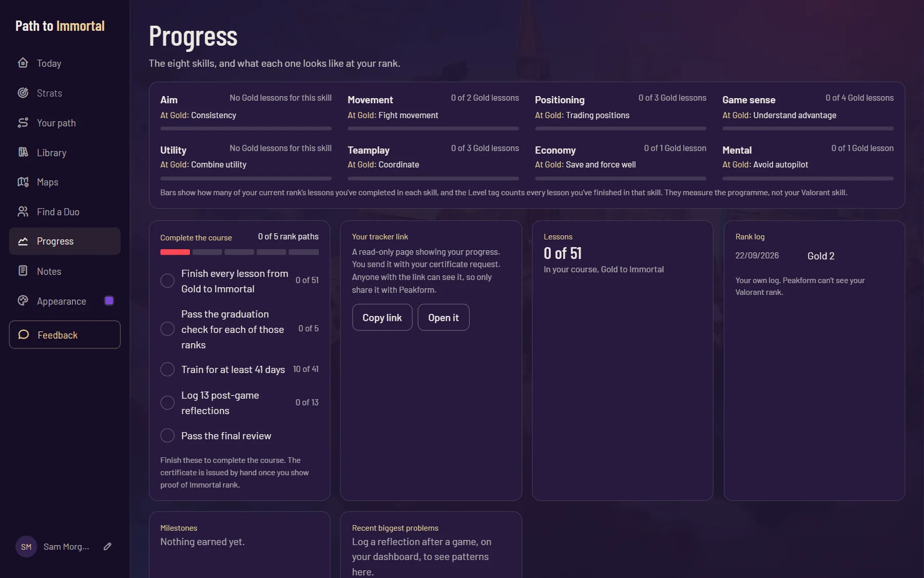
Task: Toggle the Pass the graduation check circle
Action: [x=167, y=329]
